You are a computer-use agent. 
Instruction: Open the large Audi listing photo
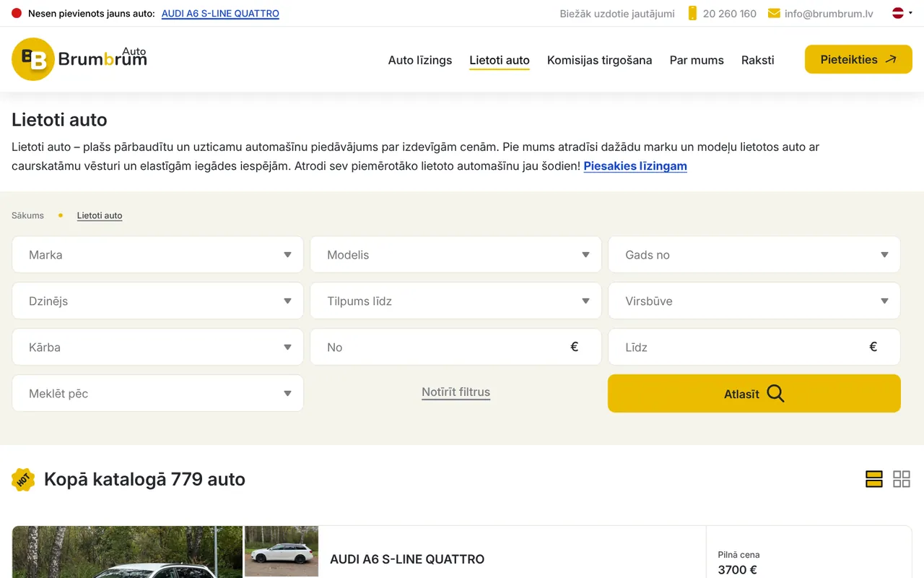pyautogui.click(x=127, y=552)
